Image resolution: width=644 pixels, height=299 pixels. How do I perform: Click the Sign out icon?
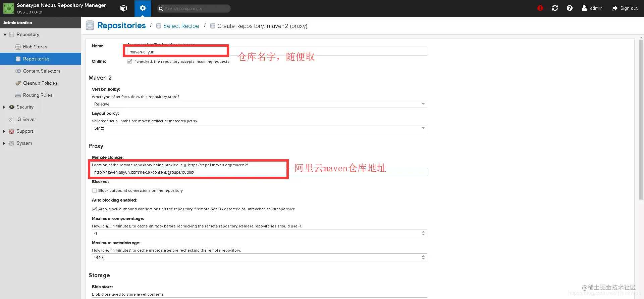tap(614, 8)
